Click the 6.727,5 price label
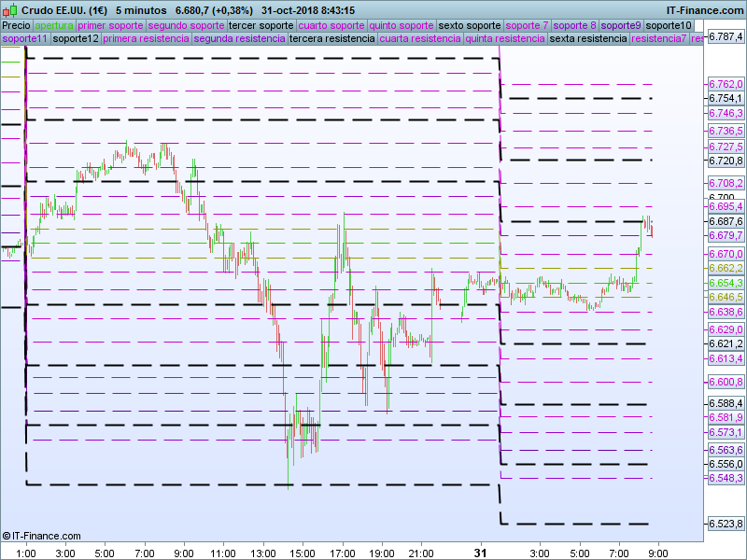The width and height of the screenshot is (747, 560). [x=726, y=147]
